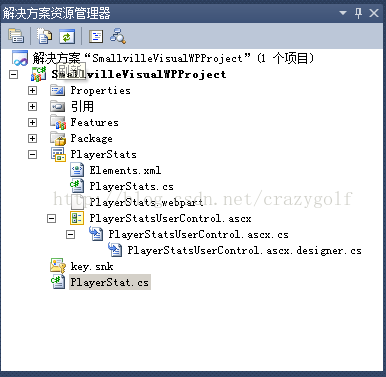Click the PlayerStat.cs C# file icon
The image size is (386, 377).
tap(58, 282)
